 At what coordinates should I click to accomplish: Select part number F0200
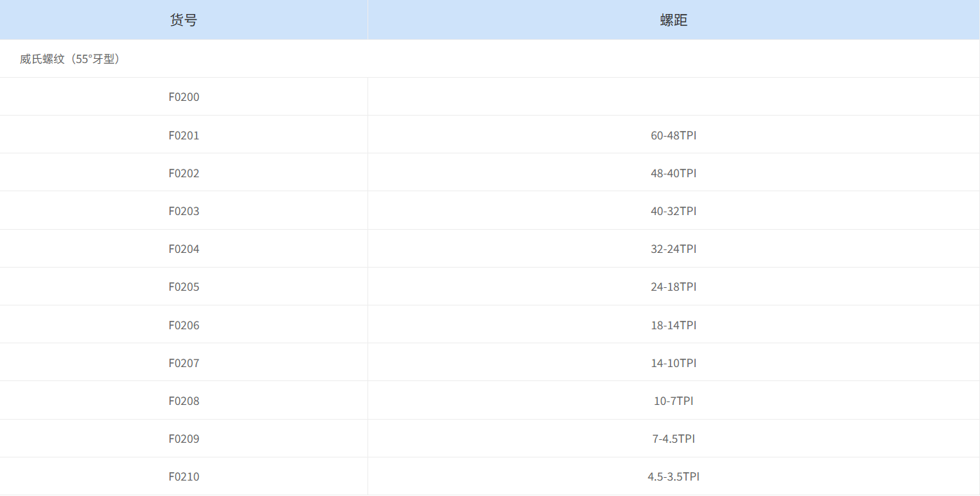pos(183,97)
